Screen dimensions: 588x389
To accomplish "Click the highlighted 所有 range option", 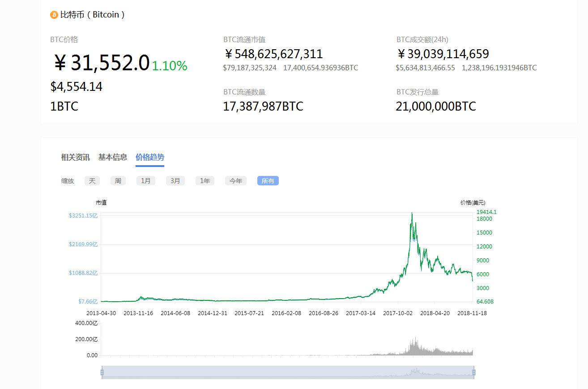I will (x=268, y=180).
